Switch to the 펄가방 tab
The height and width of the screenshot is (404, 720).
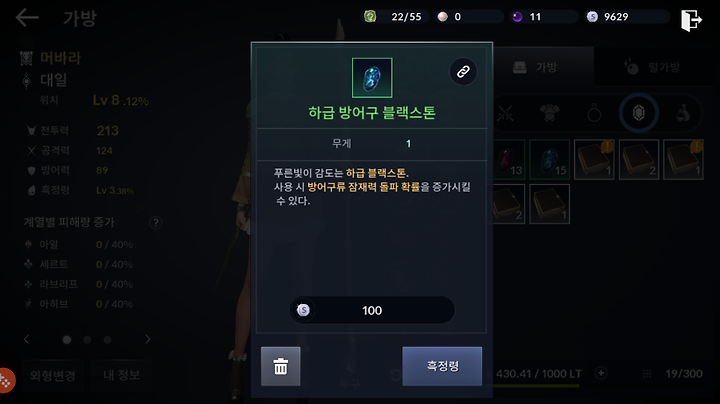(657, 67)
